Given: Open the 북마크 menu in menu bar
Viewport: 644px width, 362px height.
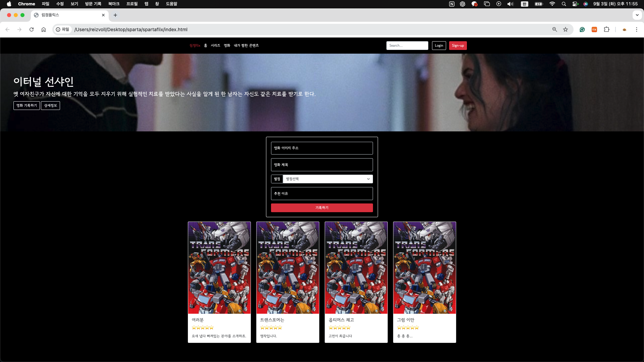Looking at the screenshot, I should tap(114, 4).
